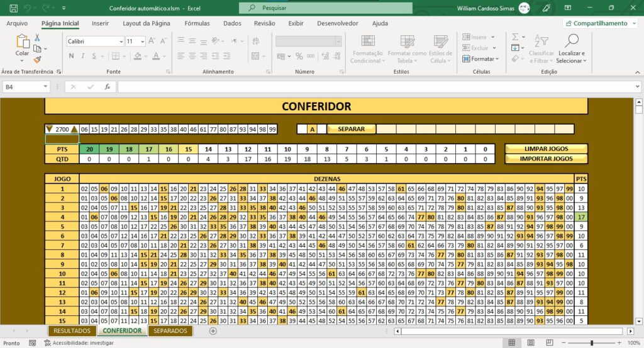Click the LIMPAR JOGOS button

(547, 149)
